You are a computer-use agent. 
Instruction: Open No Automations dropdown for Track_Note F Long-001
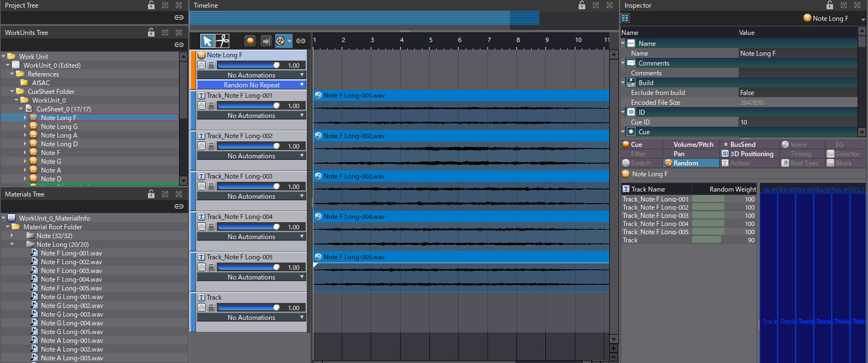pos(252,115)
